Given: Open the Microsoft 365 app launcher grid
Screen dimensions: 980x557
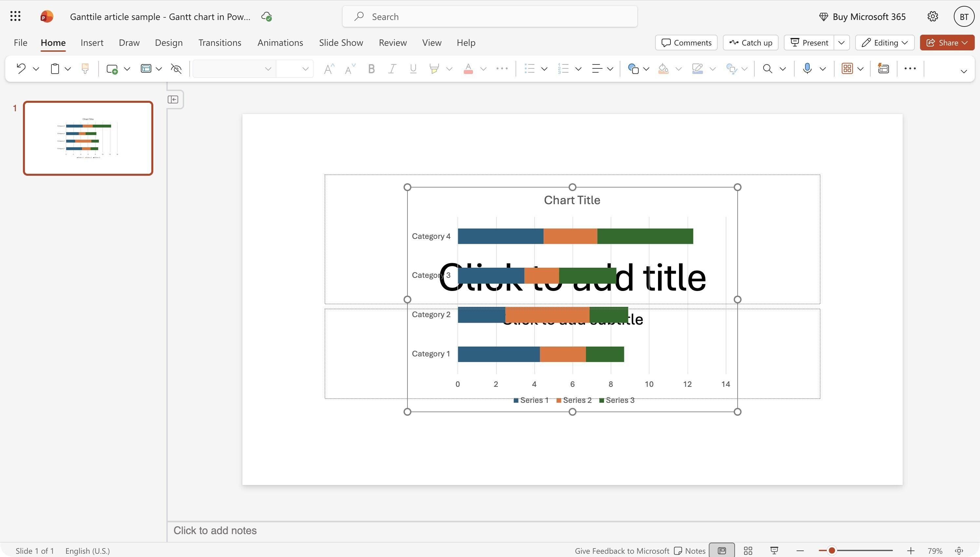Looking at the screenshot, I should (15, 16).
